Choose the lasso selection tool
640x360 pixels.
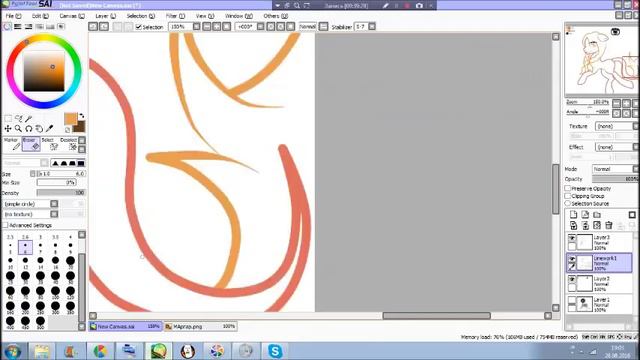click(x=18, y=119)
